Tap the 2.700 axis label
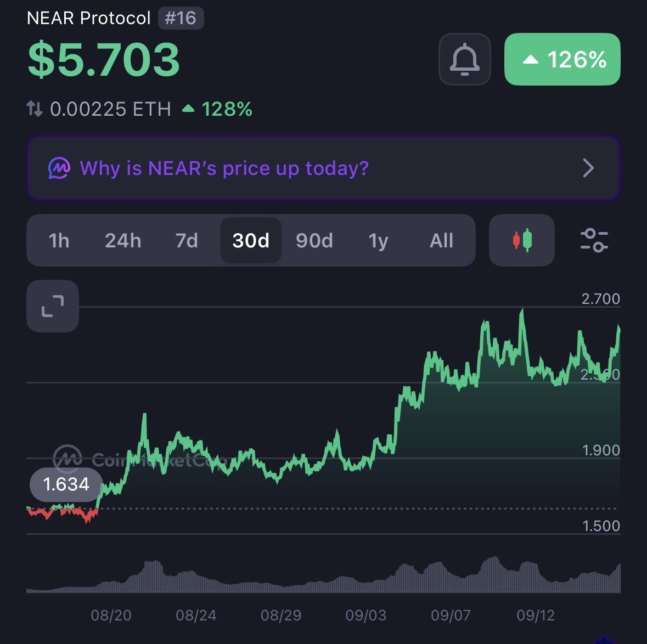This screenshot has width=647, height=644. pos(600,299)
